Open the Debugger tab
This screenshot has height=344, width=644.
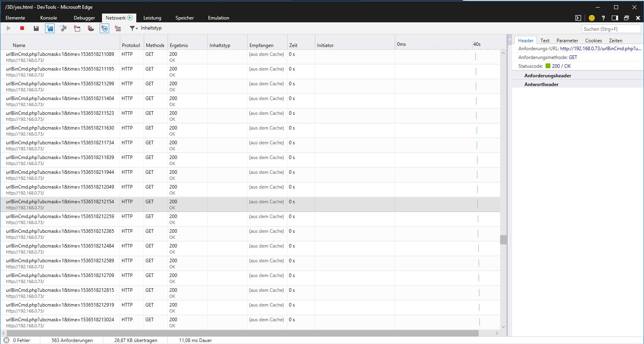click(84, 18)
